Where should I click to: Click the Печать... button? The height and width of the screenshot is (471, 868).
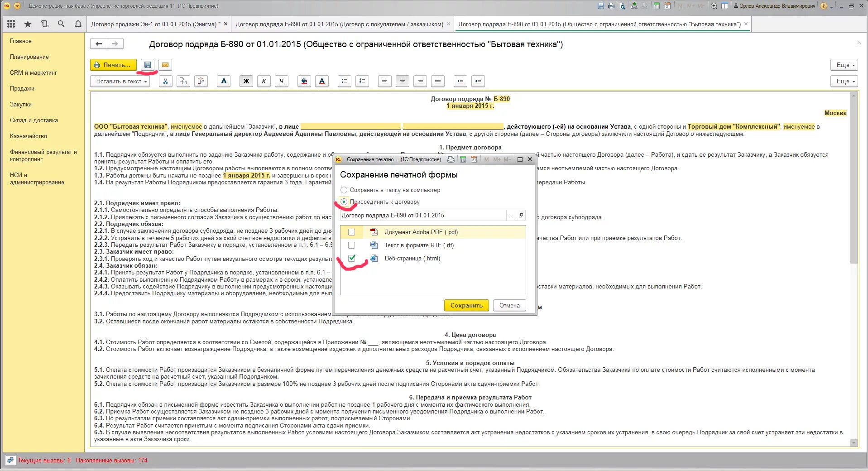(113, 65)
